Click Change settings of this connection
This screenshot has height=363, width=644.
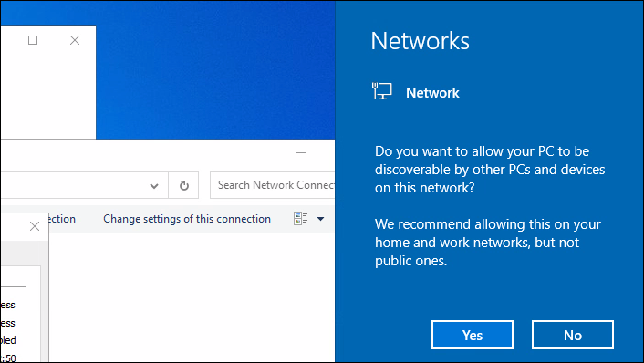pos(187,219)
